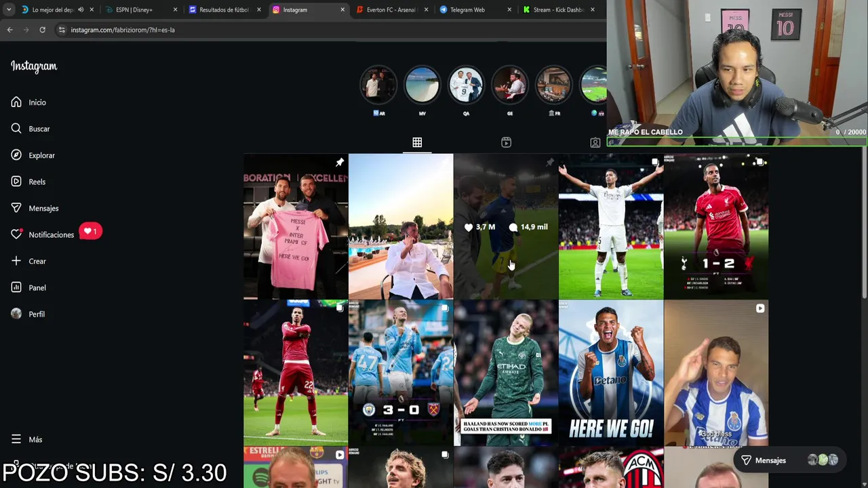This screenshot has width=868, height=488.
Task: Switch to Everton FC - Arsenal tab
Action: click(391, 9)
